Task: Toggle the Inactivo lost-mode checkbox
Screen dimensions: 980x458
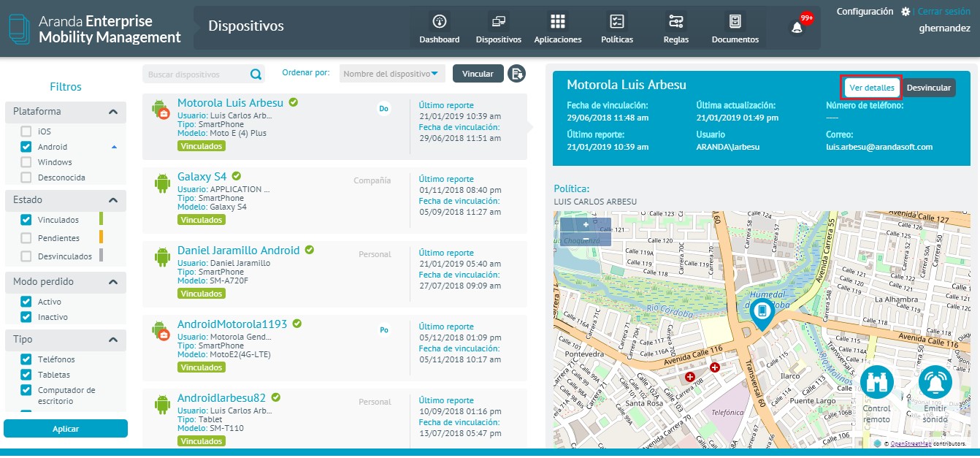Action: (26, 317)
